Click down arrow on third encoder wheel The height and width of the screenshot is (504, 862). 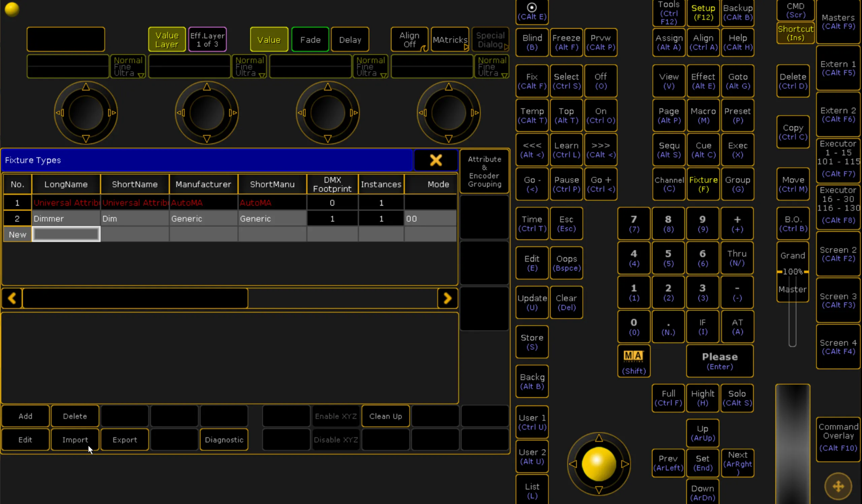click(328, 138)
